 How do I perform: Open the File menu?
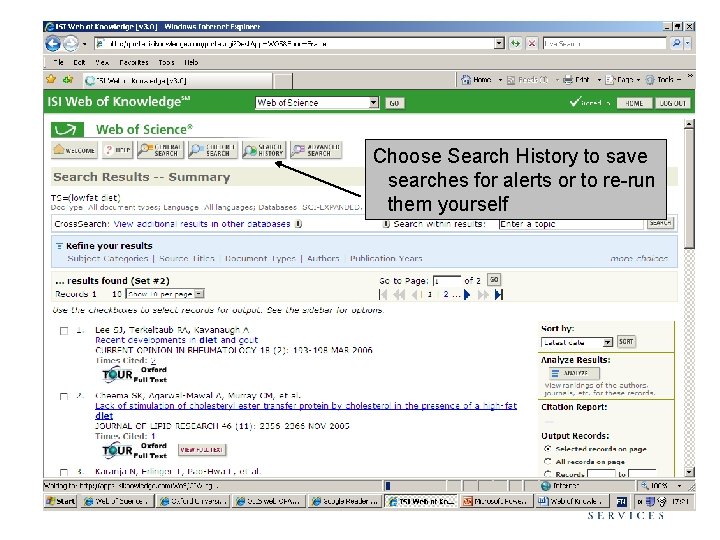pyautogui.click(x=58, y=62)
